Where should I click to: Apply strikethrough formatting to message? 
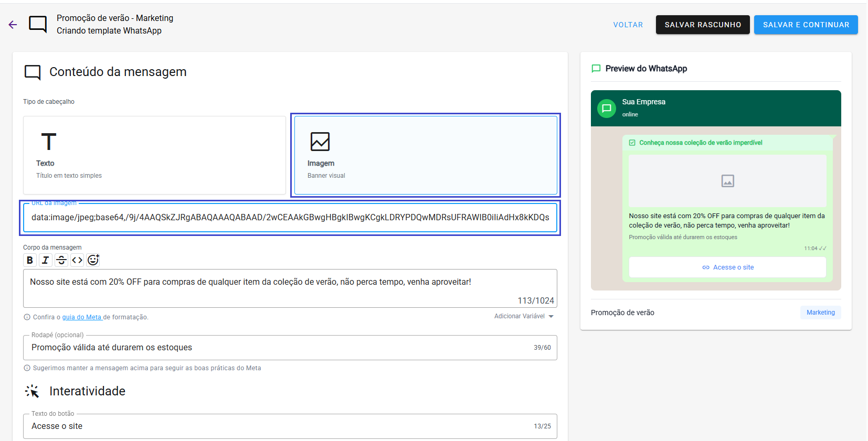(61, 260)
